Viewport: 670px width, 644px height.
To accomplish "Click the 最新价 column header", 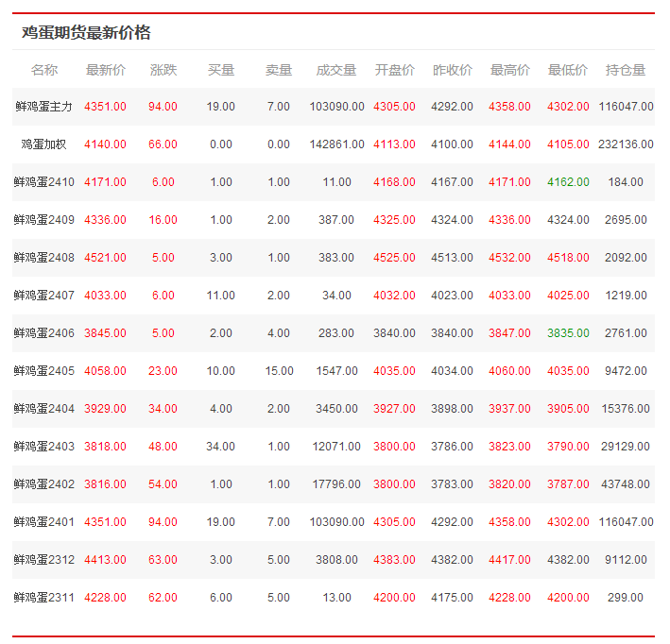I will (x=105, y=70).
